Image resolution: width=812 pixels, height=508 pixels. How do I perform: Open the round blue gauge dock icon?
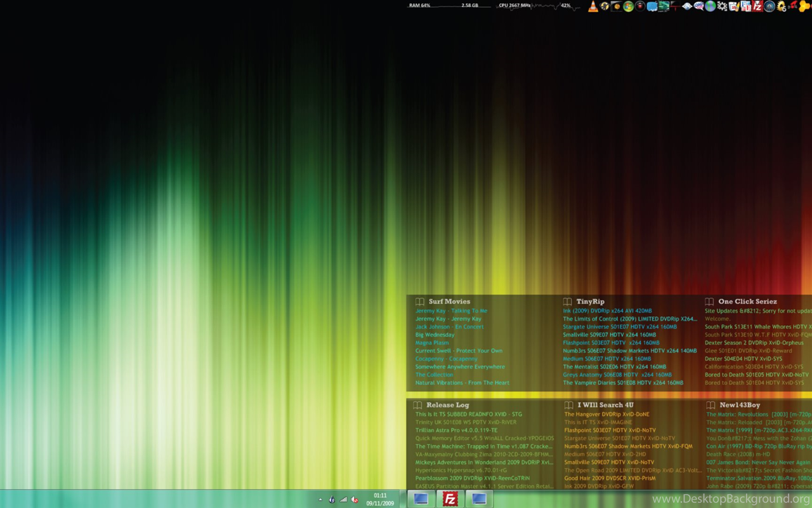pyautogui.click(x=769, y=6)
